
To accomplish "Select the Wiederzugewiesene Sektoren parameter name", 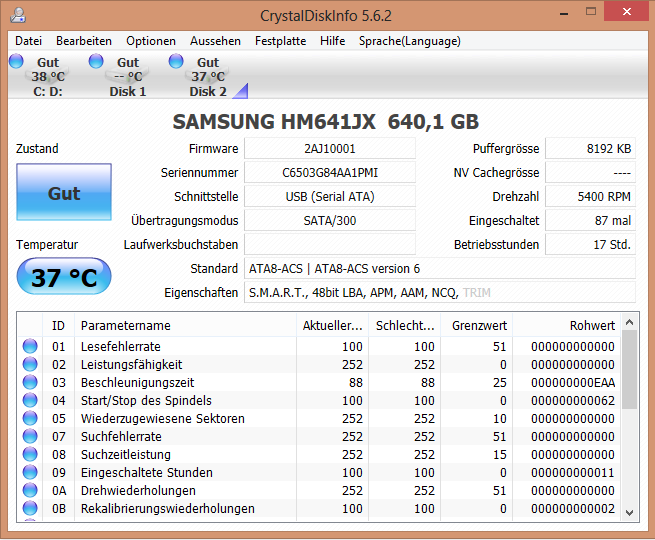I will (x=162, y=418).
